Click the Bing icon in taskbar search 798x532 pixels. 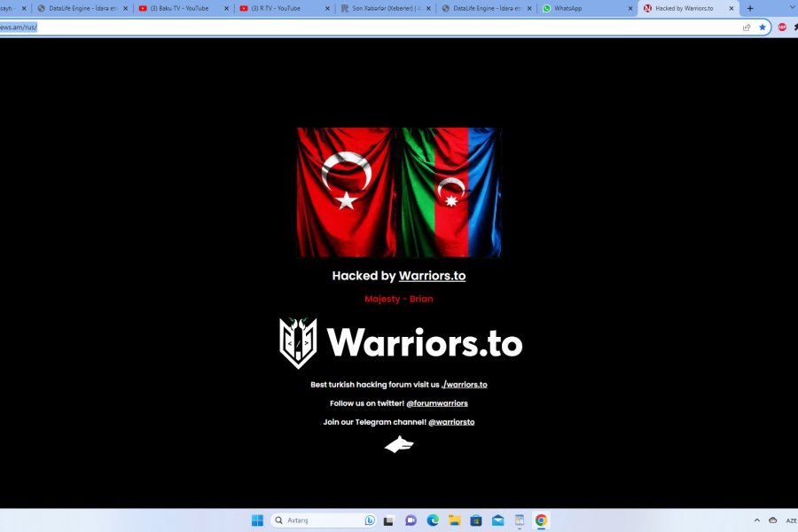coord(370,520)
